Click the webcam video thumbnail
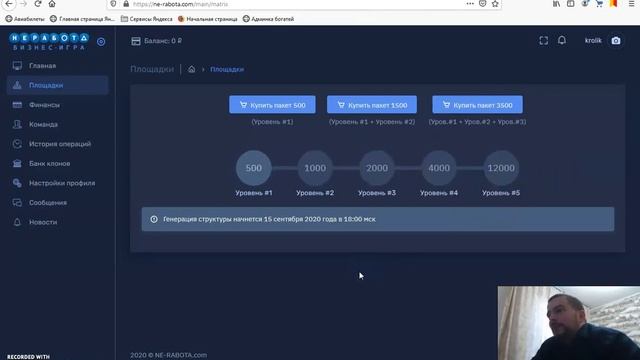Screen dimensions: 640x360 569,323
